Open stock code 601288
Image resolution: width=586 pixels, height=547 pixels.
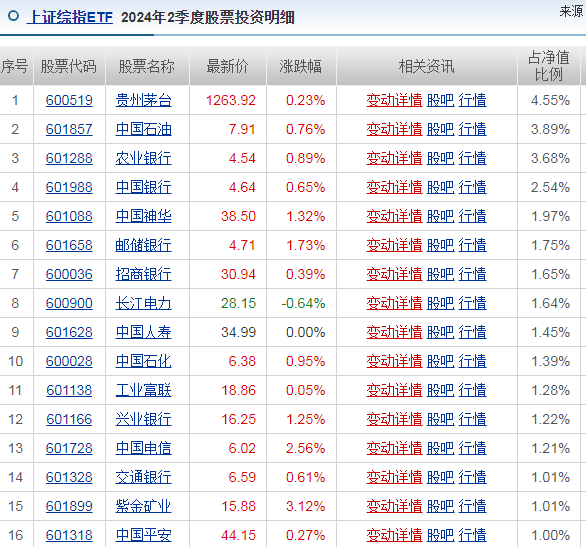coord(69,158)
